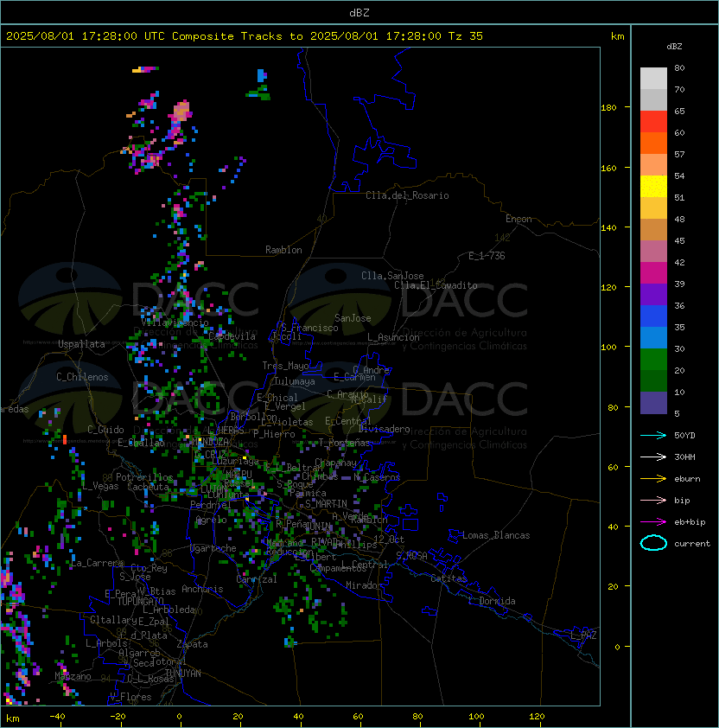Click the P_Hierro map label

pyautogui.click(x=274, y=434)
